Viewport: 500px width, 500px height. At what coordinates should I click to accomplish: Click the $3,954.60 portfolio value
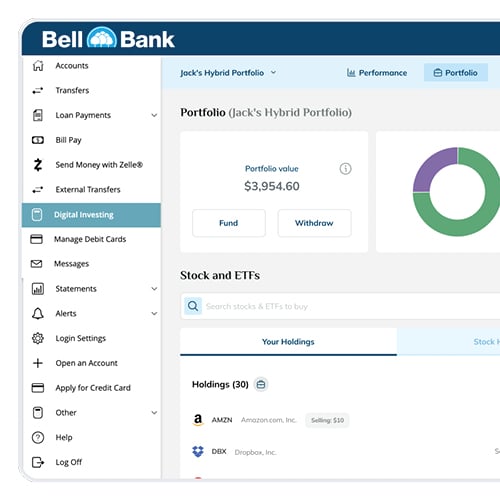click(272, 186)
